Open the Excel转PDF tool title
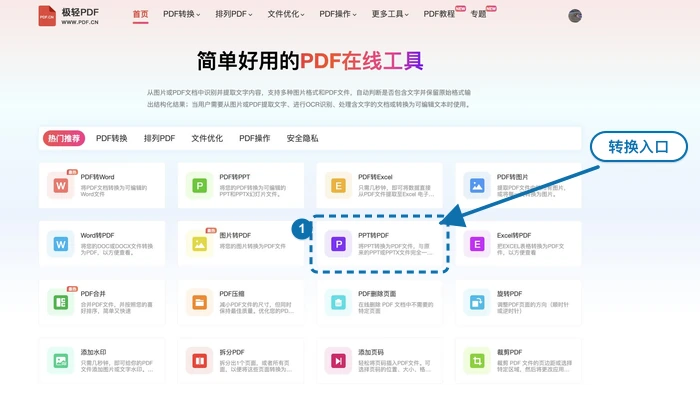The image size is (700, 395). click(x=514, y=236)
